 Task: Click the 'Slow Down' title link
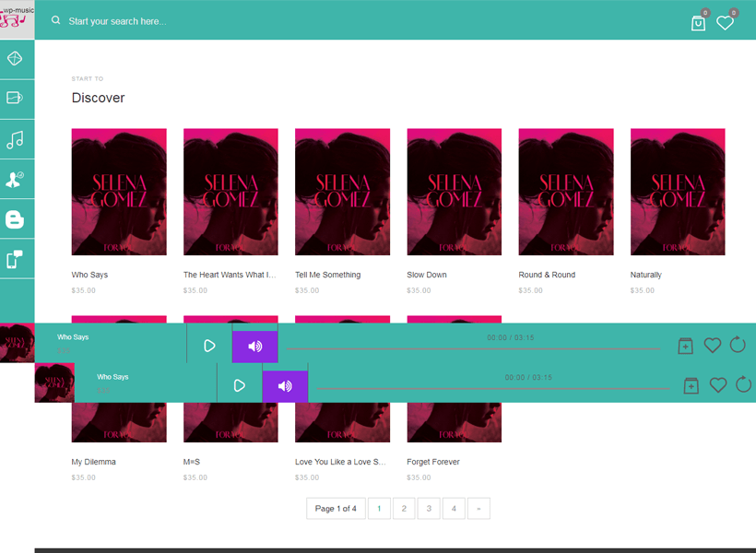click(427, 275)
